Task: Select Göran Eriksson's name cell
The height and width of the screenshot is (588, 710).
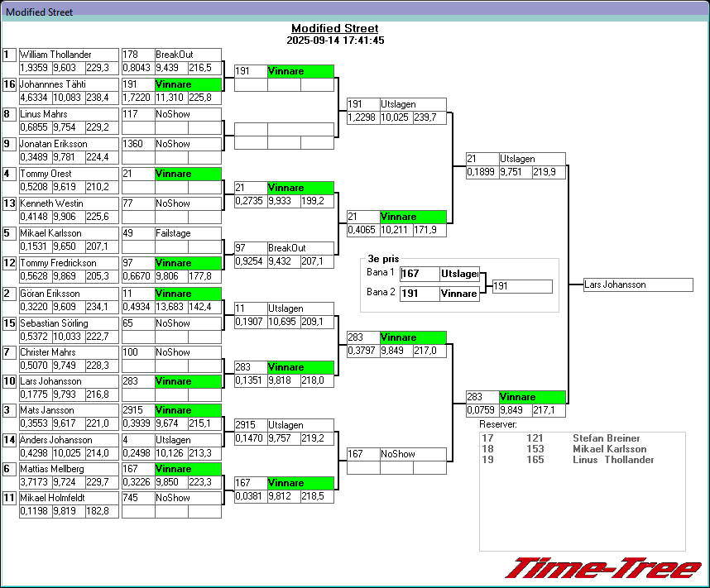Action: (69, 294)
